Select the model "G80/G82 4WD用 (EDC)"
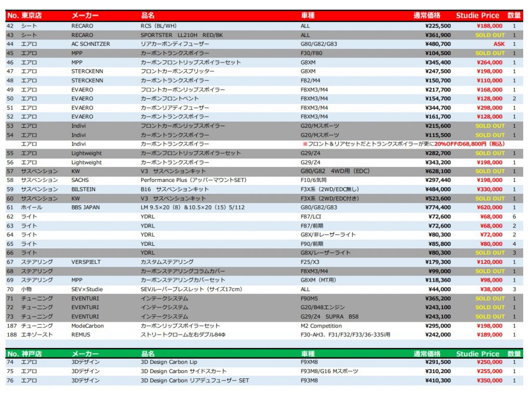The height and width of the screenshot is (396, 532). 335,171
